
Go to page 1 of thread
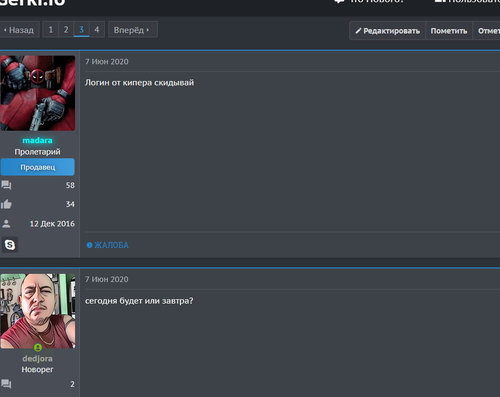[x=51, y=30]
